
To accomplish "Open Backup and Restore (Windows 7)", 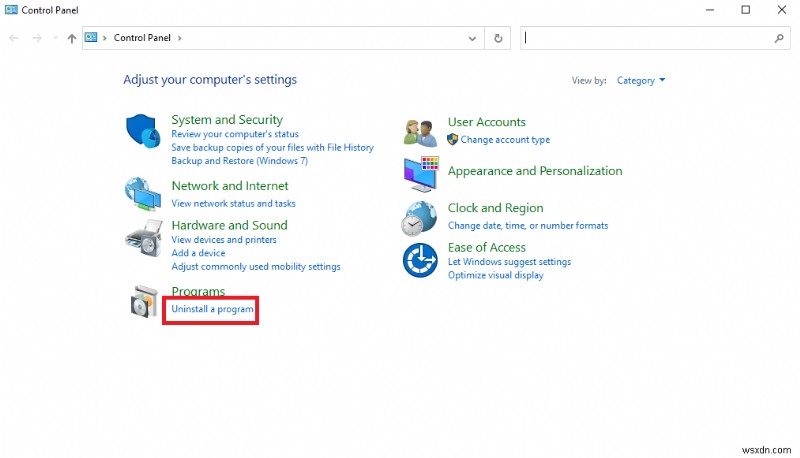I will click(239, 160).
